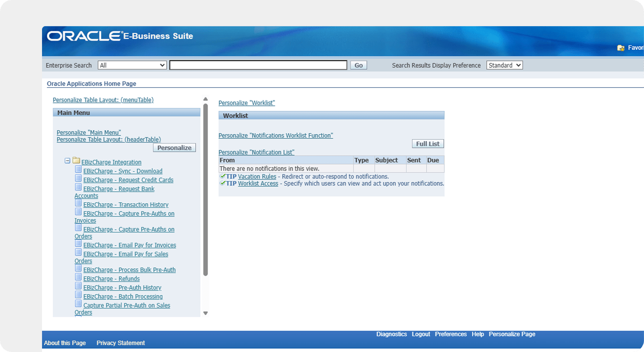Image resolution: width=644 pixels, height=352 pixels.
Task: Open the Enterprise Search category dropdown
Action: pos(132,65)
